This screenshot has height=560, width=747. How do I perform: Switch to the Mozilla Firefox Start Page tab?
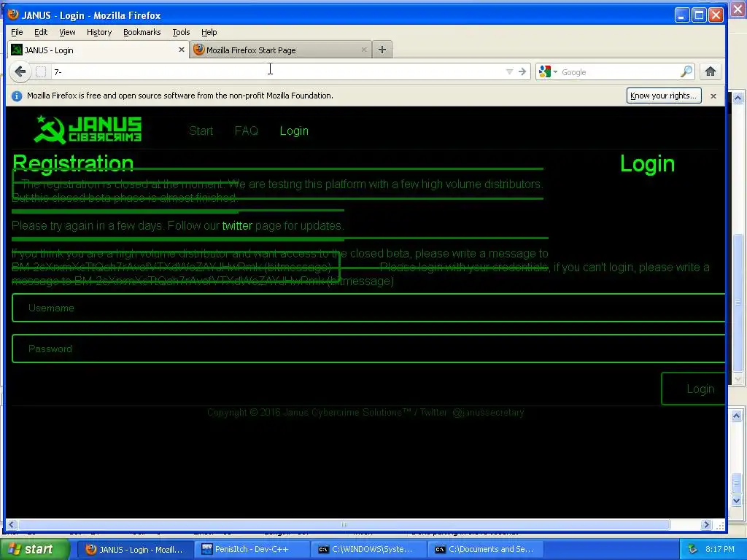coord(280,50)
